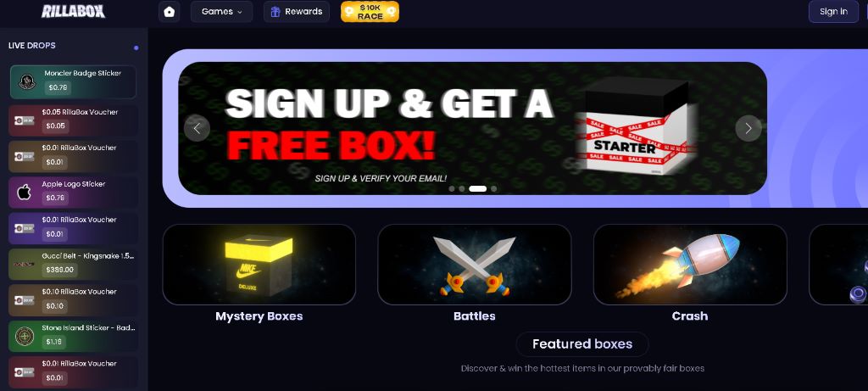Go to the previous carousel slide

coord(197,128)
